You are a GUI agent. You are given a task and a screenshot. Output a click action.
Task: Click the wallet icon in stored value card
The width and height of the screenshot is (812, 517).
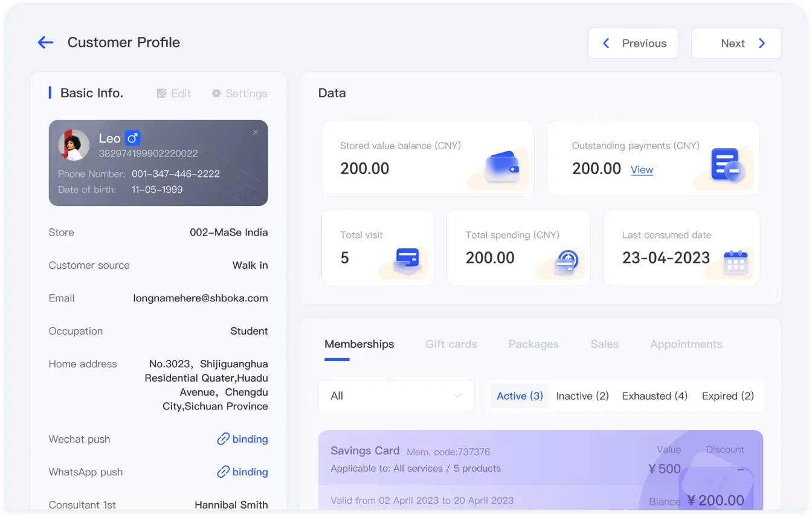coord(503,167)
